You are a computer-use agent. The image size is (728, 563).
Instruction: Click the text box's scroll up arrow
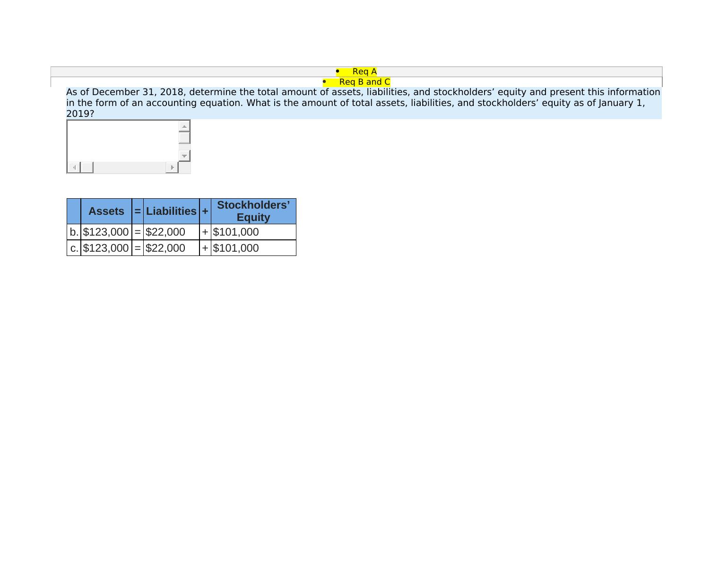(184, 126)
